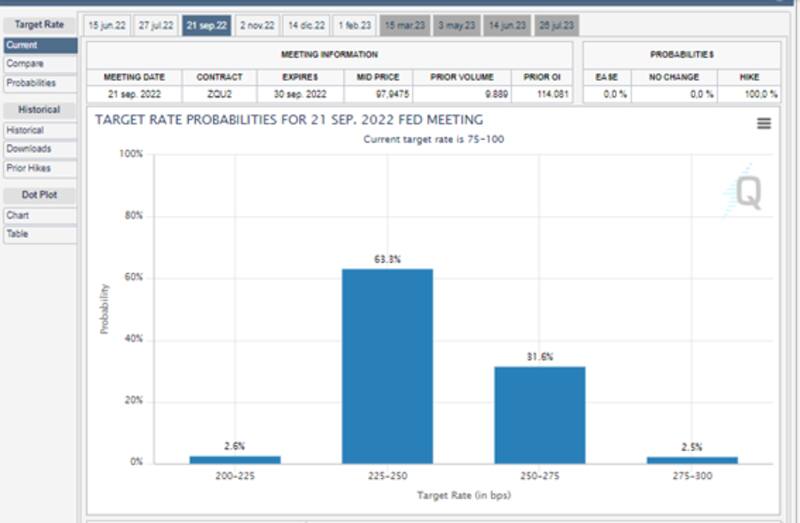
Task: Open Current under Target Rate sidebar
Action: coord(38,45)
